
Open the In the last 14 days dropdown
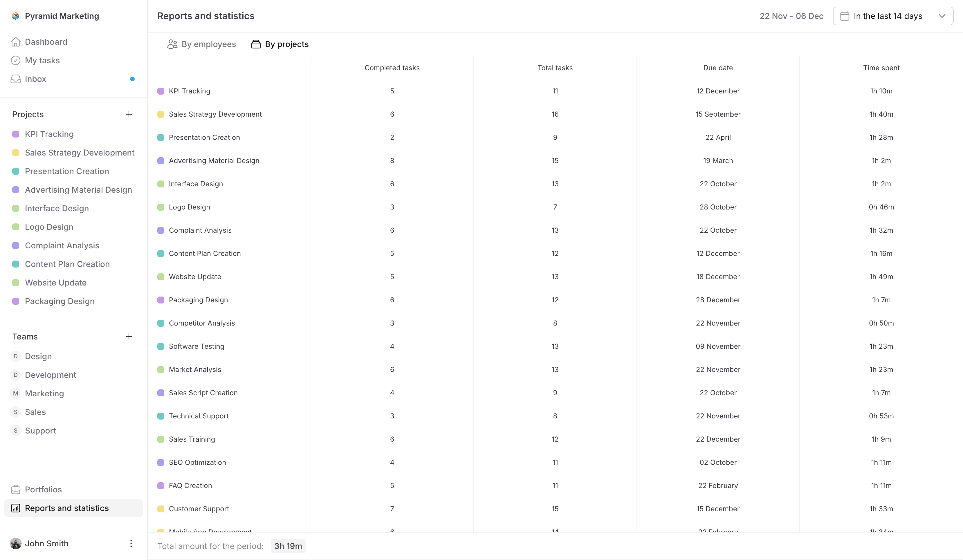(x=893, y=16)
